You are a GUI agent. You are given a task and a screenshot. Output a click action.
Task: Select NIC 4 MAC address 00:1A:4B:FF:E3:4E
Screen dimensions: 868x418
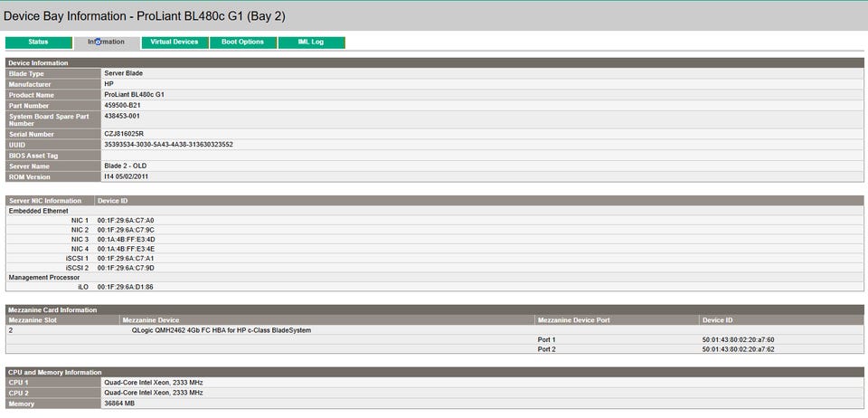pyautogui.click(x=127, y=249)
